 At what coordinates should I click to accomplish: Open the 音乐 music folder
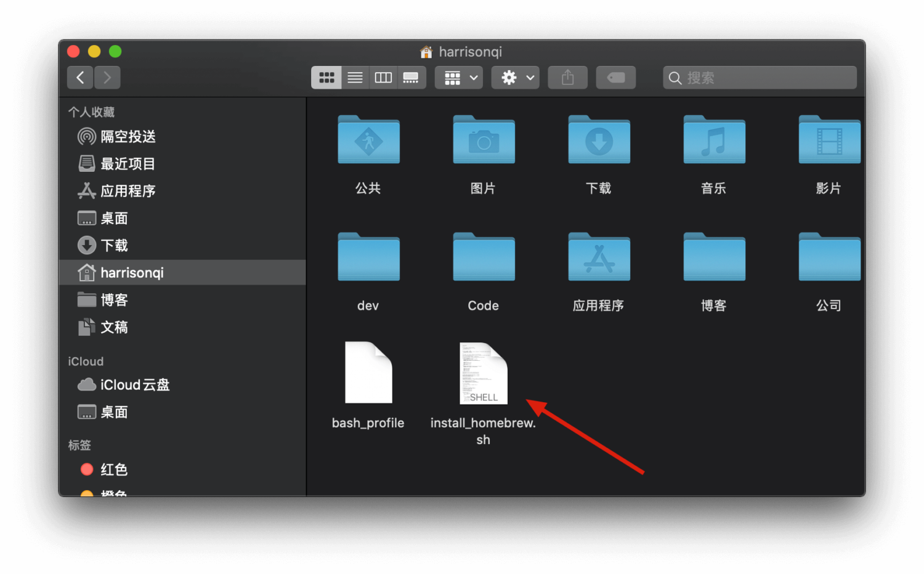click(714, 140)
